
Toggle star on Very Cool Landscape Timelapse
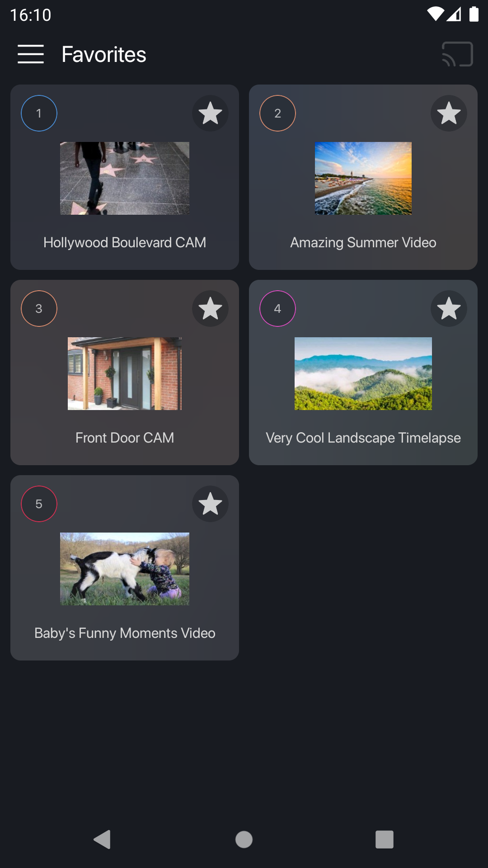449,308
